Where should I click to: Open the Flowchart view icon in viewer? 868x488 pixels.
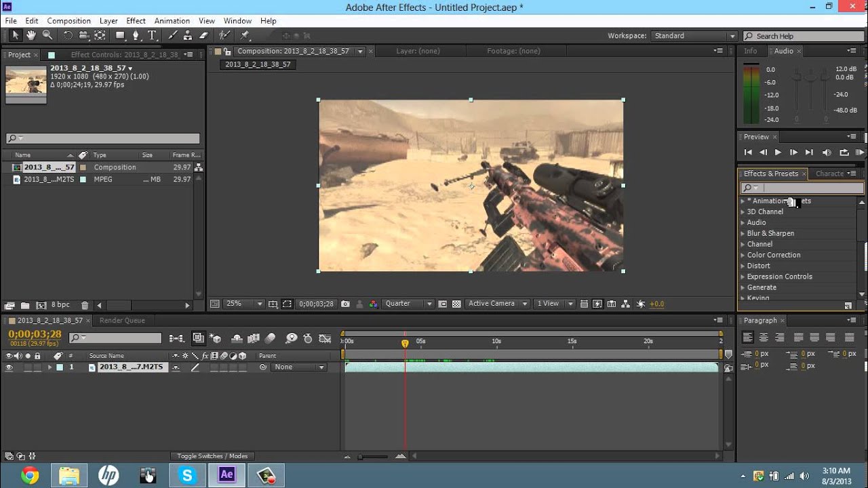625,304
